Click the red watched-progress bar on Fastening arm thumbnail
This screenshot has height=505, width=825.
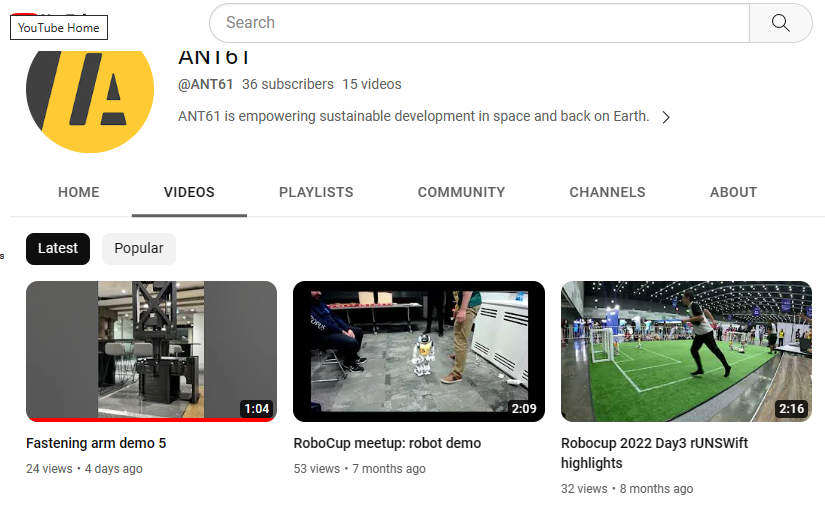(x=152, y=420)
